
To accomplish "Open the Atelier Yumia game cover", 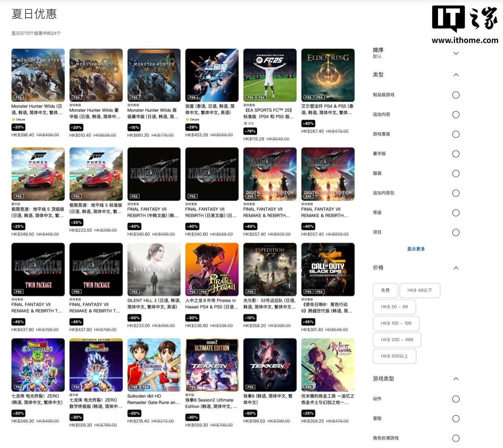I will [328, 365].
